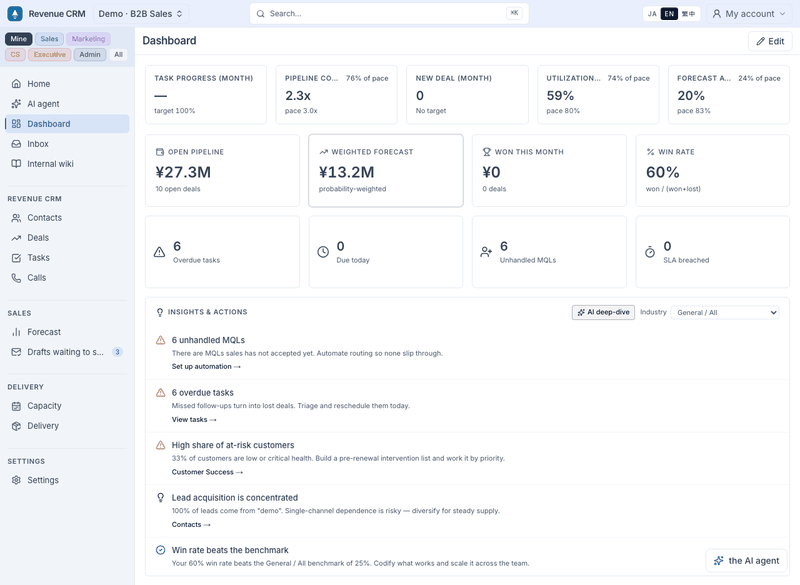Click the Tasks checkbox icon in sidebar
The image size is (800, 585).
point(16,258)
